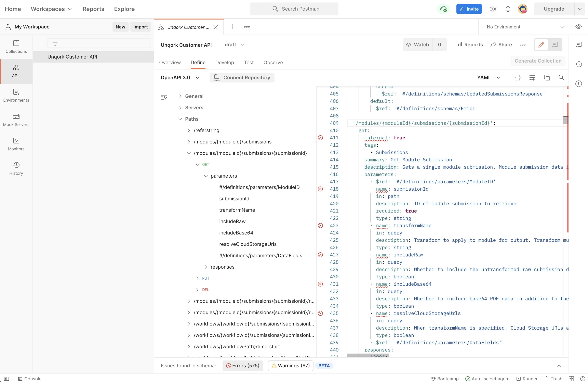Viewport: 588px width, 382px height.
Task: Switch to the Overview tab
Action: [170, 63]
